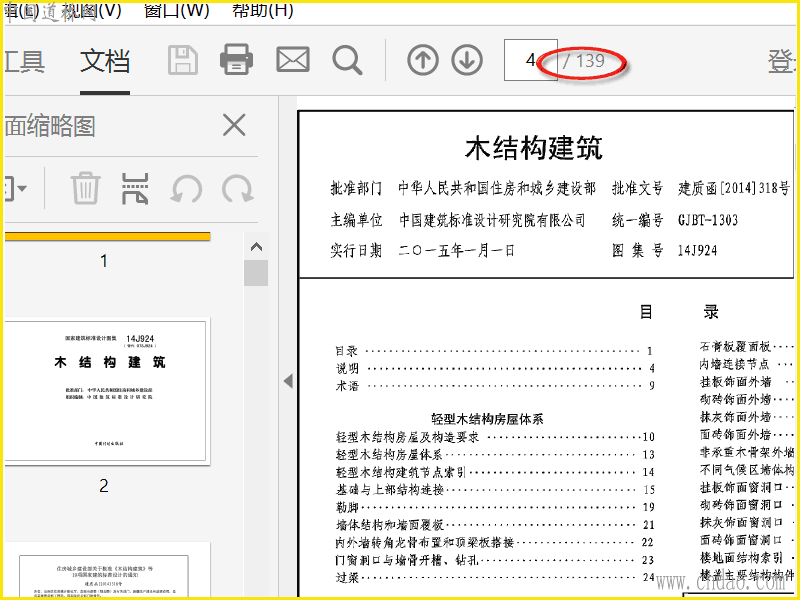This screenshot has width=800, height=600.
Task: Close the page thumbnails panel
Action: (x=234, y=125)
